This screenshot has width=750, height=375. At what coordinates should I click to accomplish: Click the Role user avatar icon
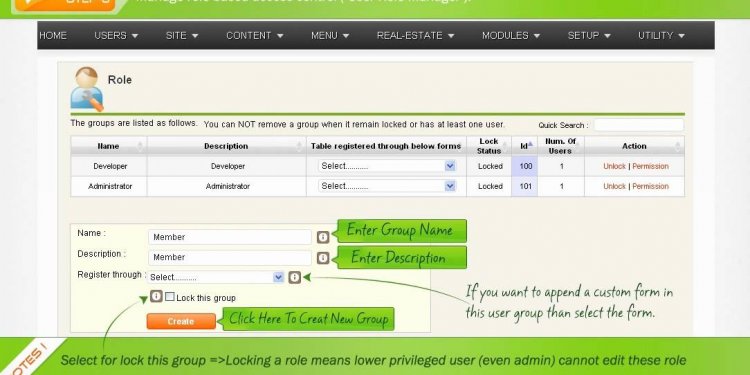coord(87,89)
